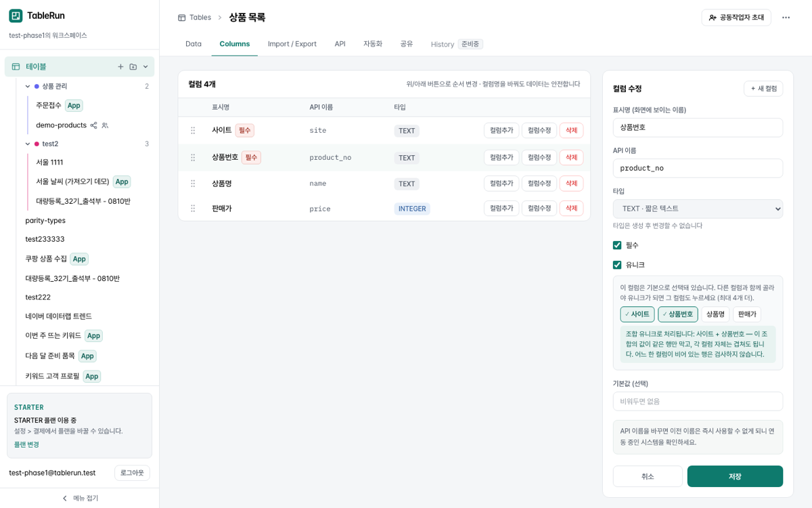The height and width of the screenshot is (508, 812).
Task: Switch to the 자동화 tab
Action: click(x=373, y=44)
